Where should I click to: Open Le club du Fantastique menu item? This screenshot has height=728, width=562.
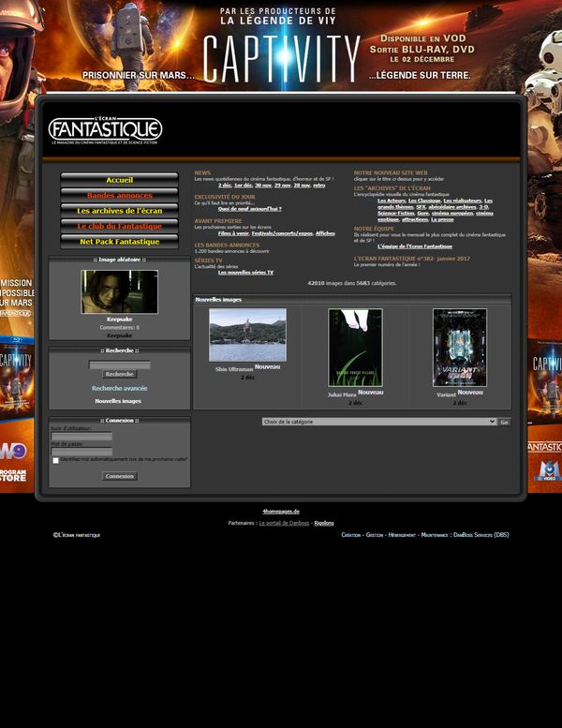[x=119, y=226]
